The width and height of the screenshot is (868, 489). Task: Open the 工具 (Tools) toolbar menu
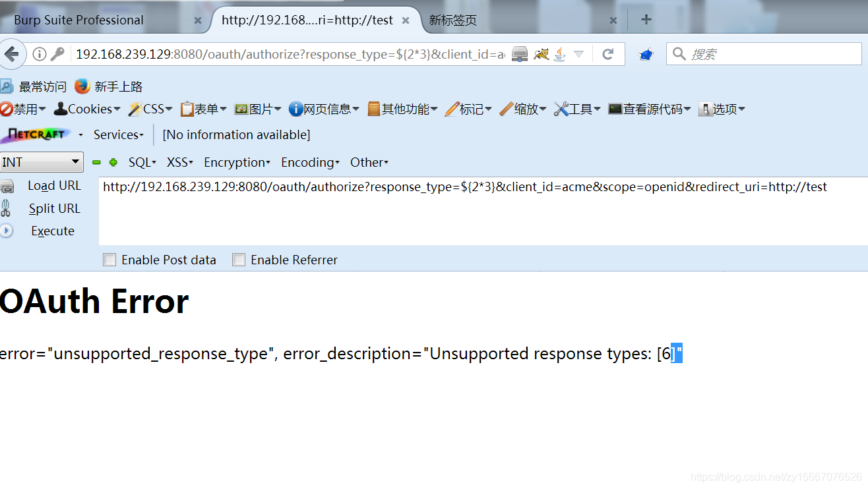[577, 109]
